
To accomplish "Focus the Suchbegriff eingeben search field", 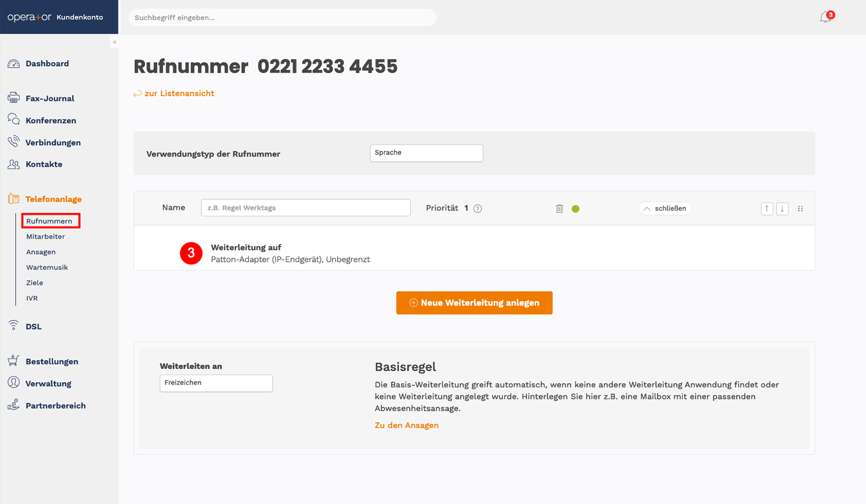I will (282, 17).
